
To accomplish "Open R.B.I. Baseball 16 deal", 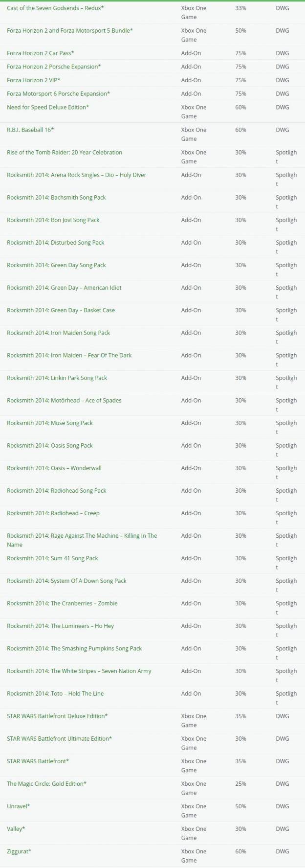I will (x=30, y=130).
